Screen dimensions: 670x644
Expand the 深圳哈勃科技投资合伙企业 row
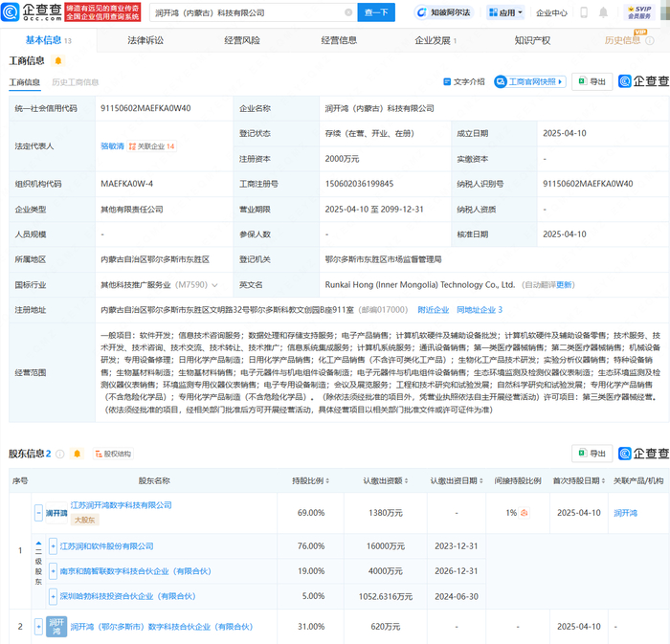click(x=53, y=596)
